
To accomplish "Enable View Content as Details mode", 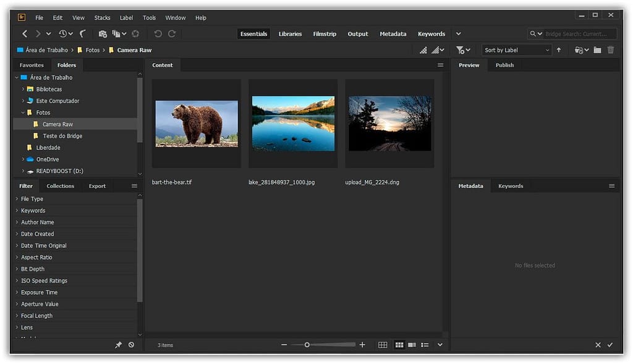I will pyautogui.click(x=412, y=345).
